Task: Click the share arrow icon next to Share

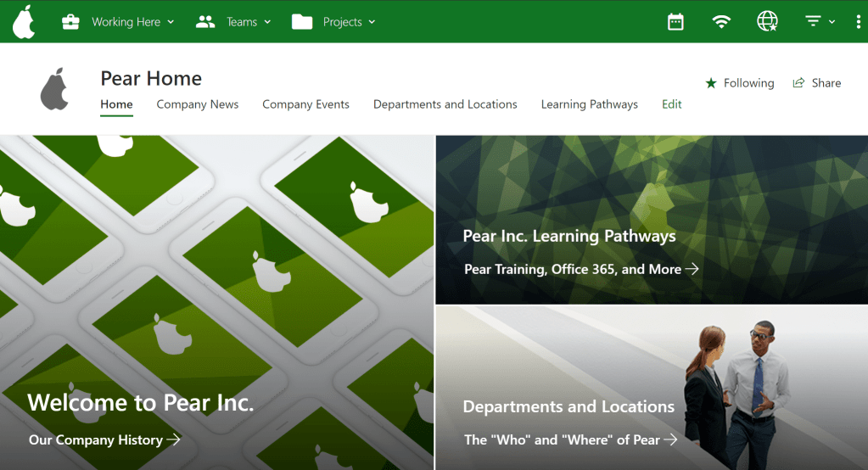Action: tap(798, 83)
